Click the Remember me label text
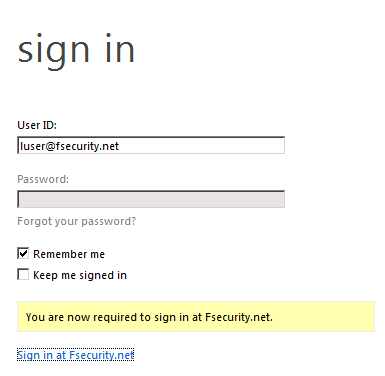Viewport: 385px width, 376px height. 69,254
